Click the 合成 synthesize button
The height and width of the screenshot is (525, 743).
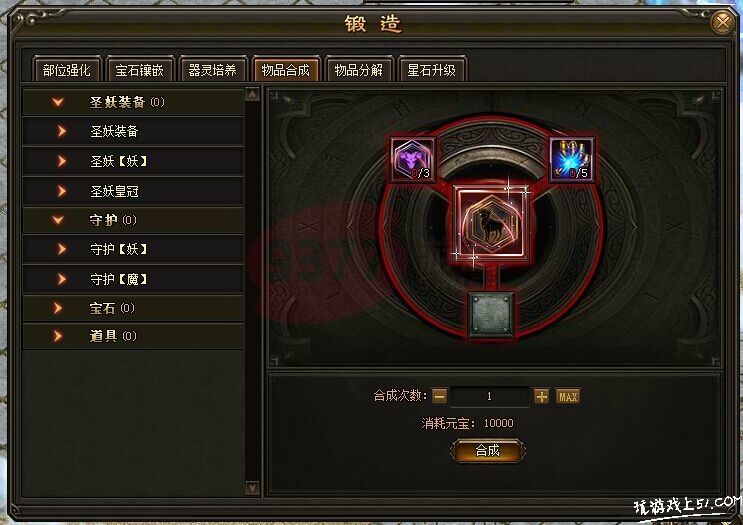[x=488, y=450]
